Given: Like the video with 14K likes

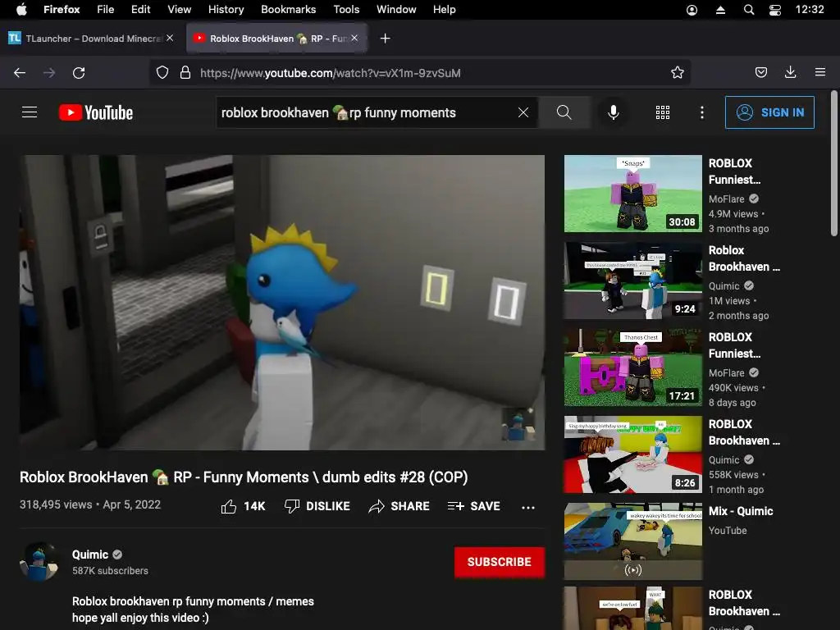Looking at the screenshot, I should [243, 506].
